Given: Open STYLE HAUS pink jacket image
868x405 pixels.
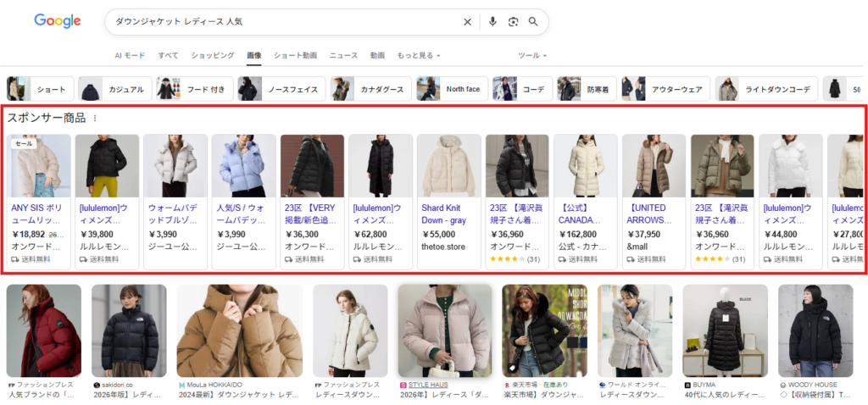Looking at the screenshot, I should click(445, 330).
